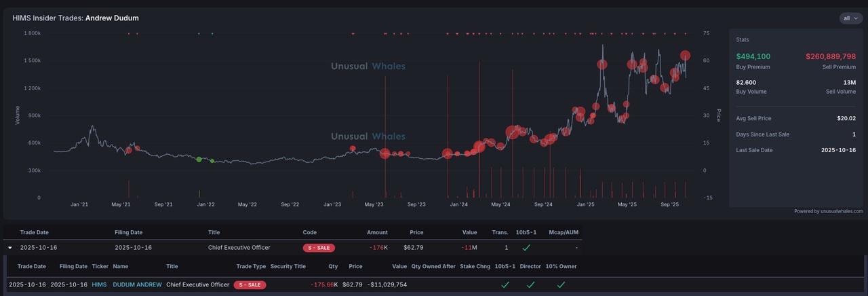Click the S - SALE badge in detail row

[x=250, y=284]
